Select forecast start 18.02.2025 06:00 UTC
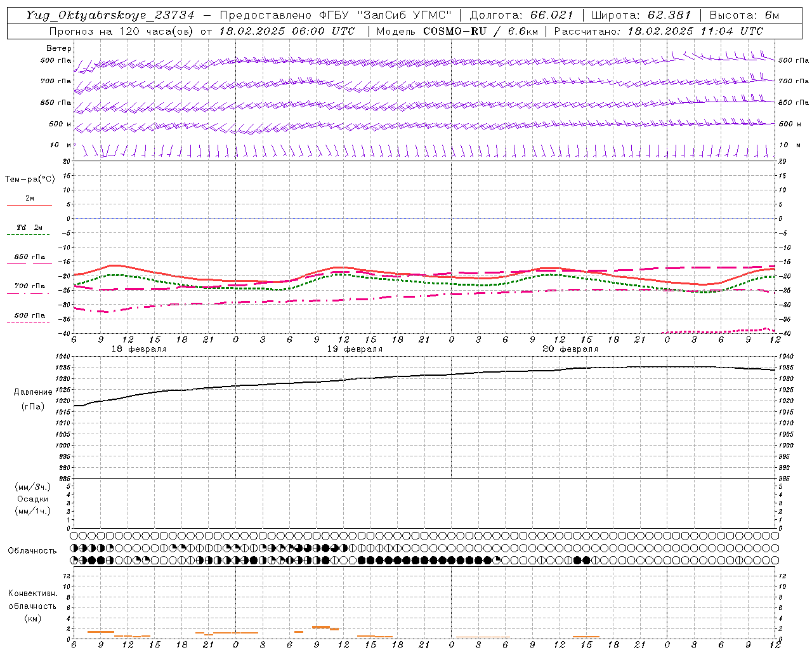This screenshot has width=812, height=650. [287, 31]
